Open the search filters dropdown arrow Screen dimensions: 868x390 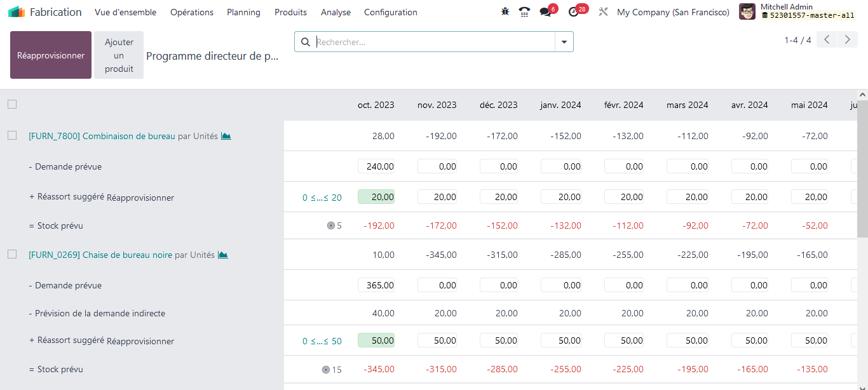564,41
